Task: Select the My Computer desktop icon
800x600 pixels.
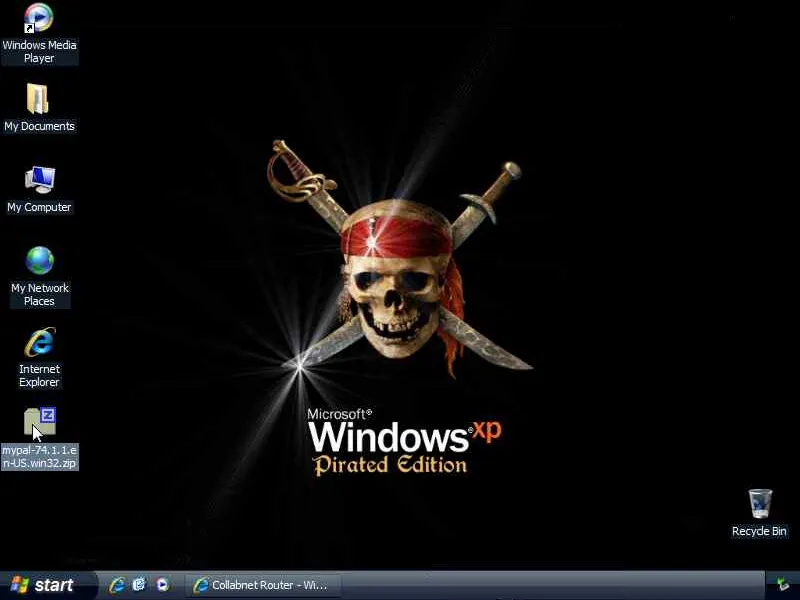Action: pyautogui.click(x=40, y=180)
